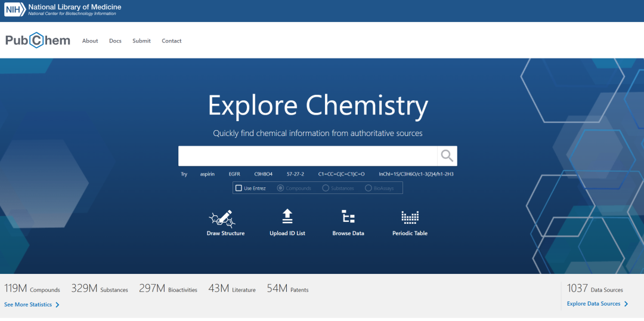Click the Periodic Table label
The height and width of the screenshot is (321, 644).
click(410, 233)
